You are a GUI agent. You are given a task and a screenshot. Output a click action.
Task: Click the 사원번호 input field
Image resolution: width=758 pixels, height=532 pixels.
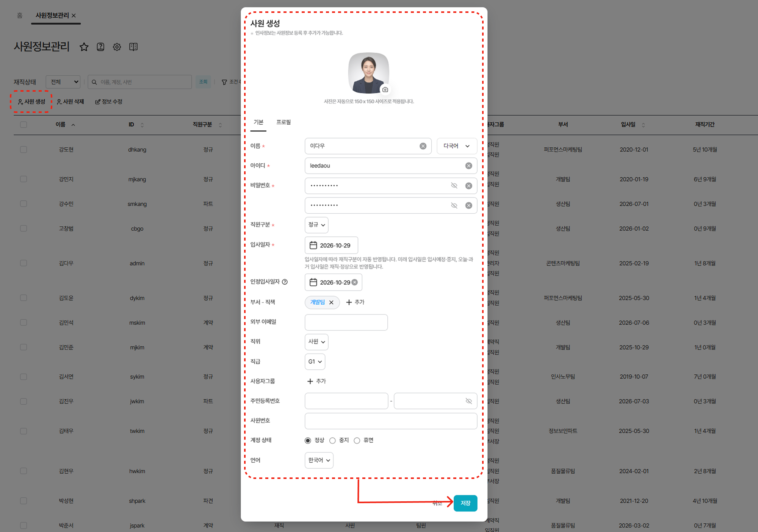[x=391, y=421]
